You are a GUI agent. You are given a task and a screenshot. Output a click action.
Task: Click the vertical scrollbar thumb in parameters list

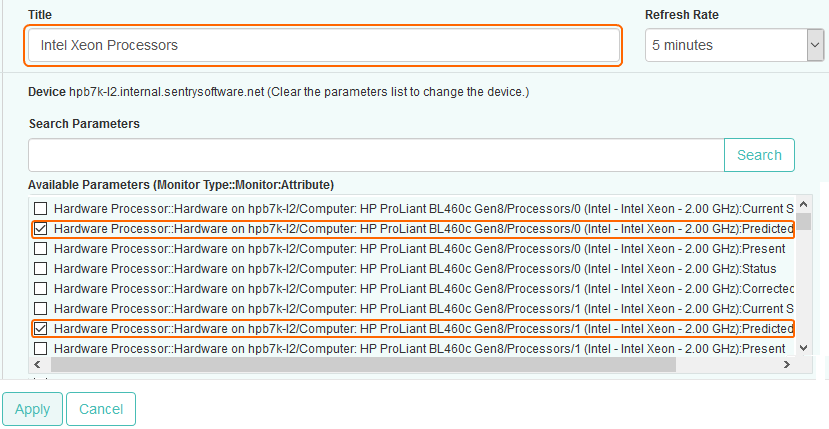804,221
